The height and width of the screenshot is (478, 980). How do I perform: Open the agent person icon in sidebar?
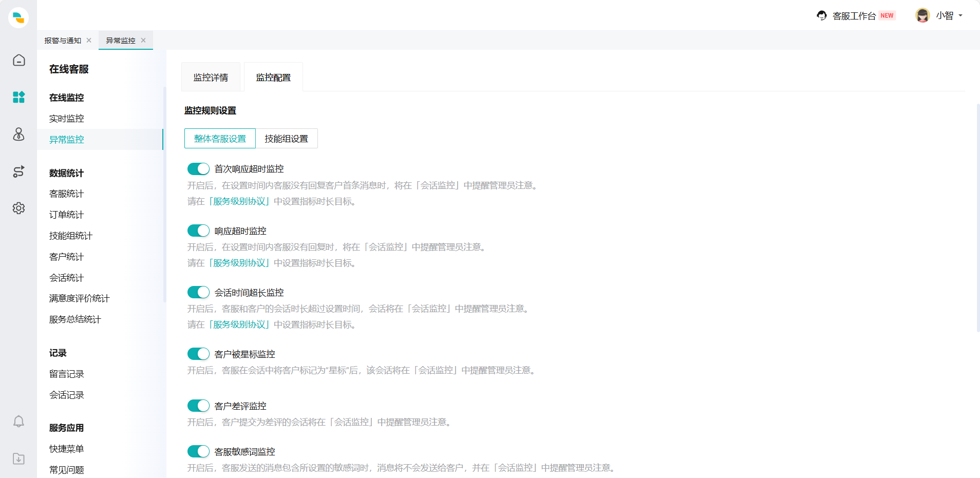point(18,135)
